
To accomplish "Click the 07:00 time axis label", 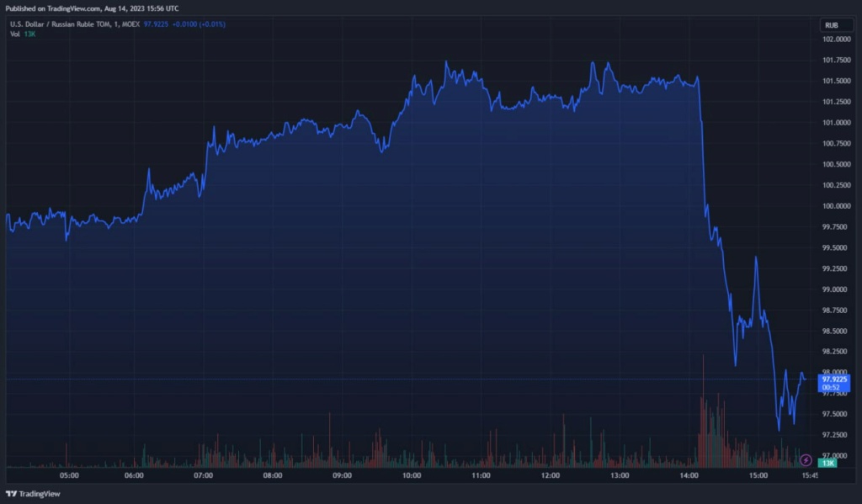I will (204, 475).
